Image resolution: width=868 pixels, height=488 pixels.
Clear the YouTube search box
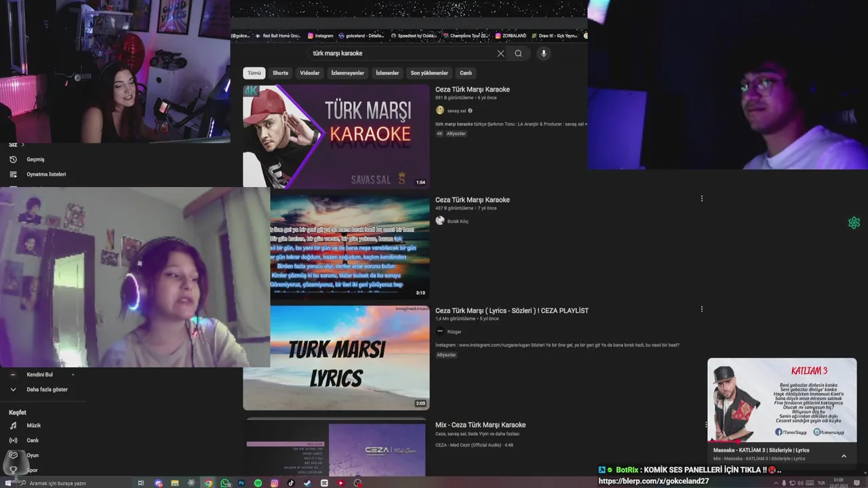click(x=500, y=54)
